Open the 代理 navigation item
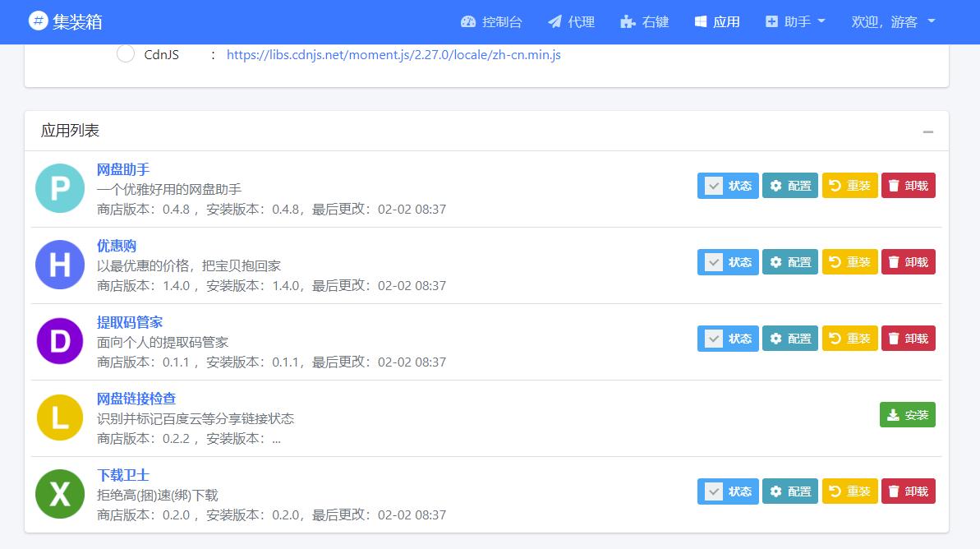The width and height of the screenshot is (980, 549). (570, 22)
